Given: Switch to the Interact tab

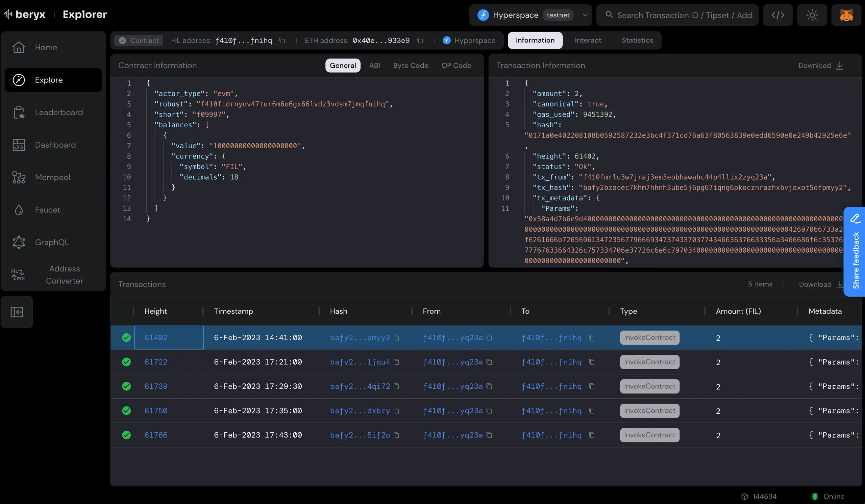Looking at the screenshot, I should pos(588,41).
